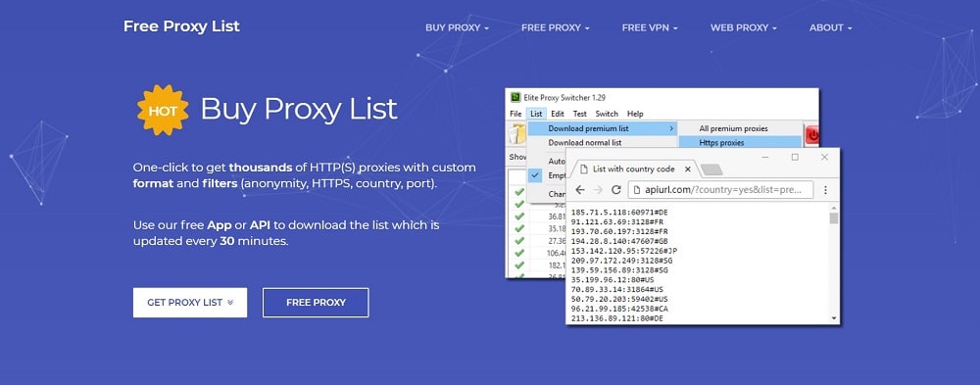Expand the Download premium list submenu arrow
Image resolution: width=980 pixels, height=385 pixels.
tap(672, 128)
